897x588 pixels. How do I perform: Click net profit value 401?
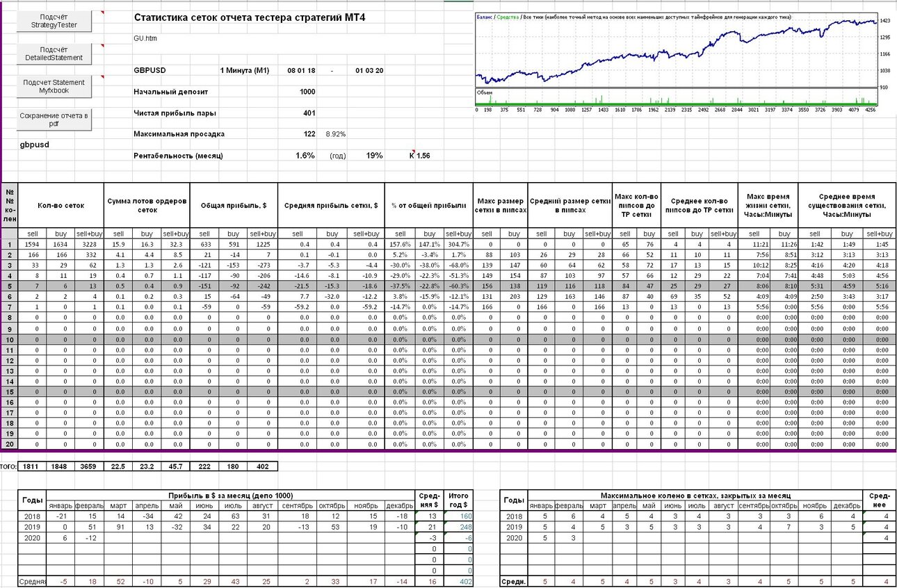(x=309, y=113)
